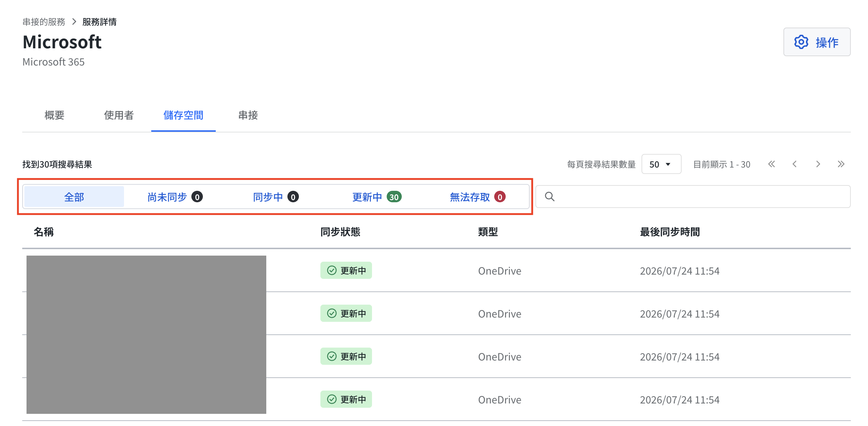Click the red 0 badge on 無法存取

pos(500,197)
